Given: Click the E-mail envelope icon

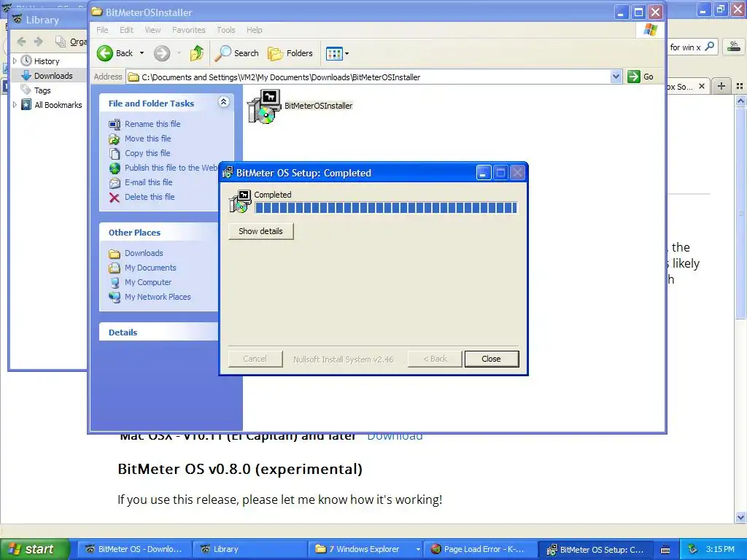Looking at the screenshot, I should coord(115,183).
